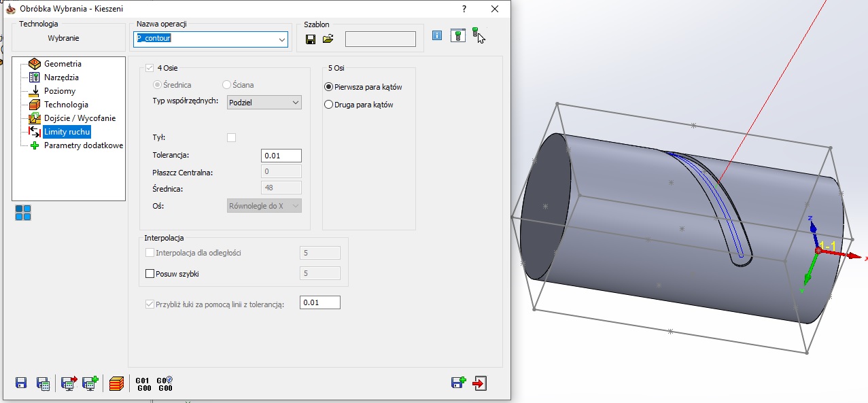Click the G01 G00 GCode icon
Image resolution: width=868 pixels, height=403 pixels.
click(143, 383)
